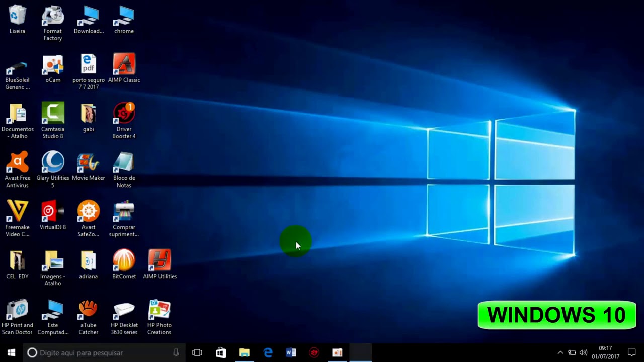This screenshot has height=362, width=644.
Task: Launch Format Factory desktop shortcut
Action: tap(52, 23)
